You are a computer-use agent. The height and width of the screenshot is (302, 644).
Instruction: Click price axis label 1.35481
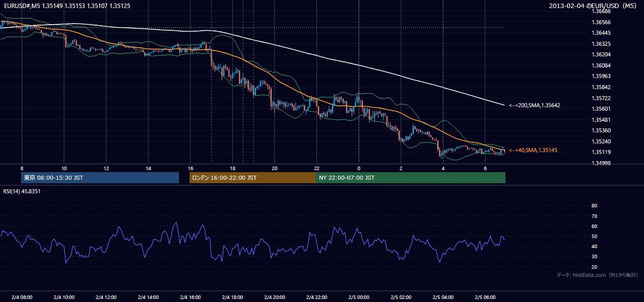pos(602,120)
